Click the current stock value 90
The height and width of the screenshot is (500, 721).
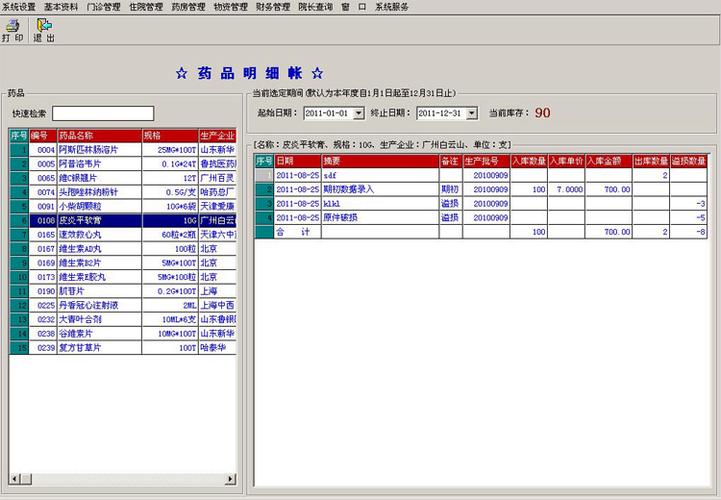pos(543,113)
